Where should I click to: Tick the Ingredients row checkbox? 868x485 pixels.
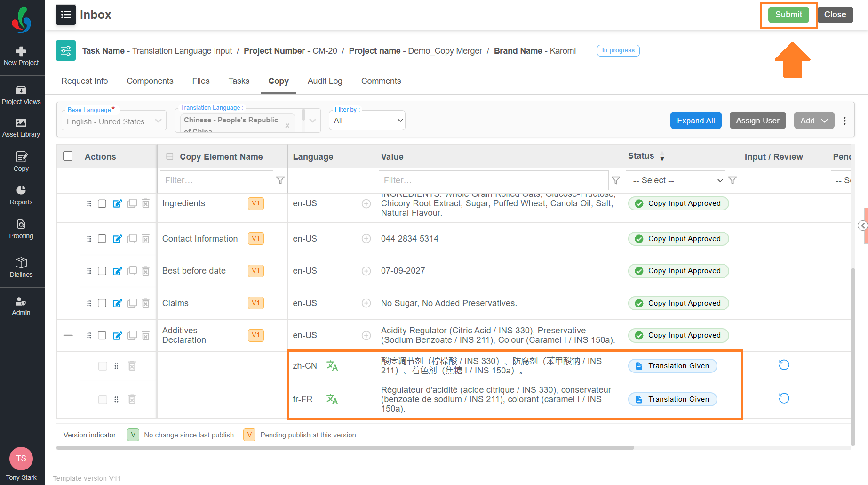tap(102, 203)
